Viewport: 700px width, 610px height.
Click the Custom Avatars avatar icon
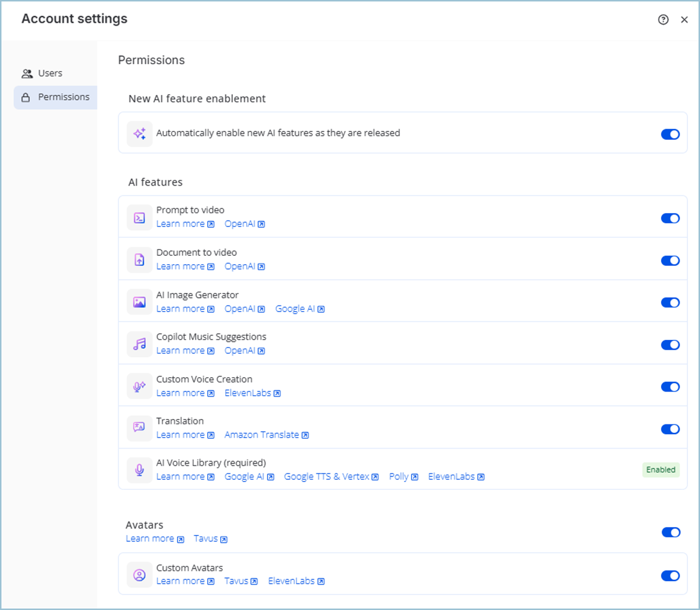(x=139, y=574)
